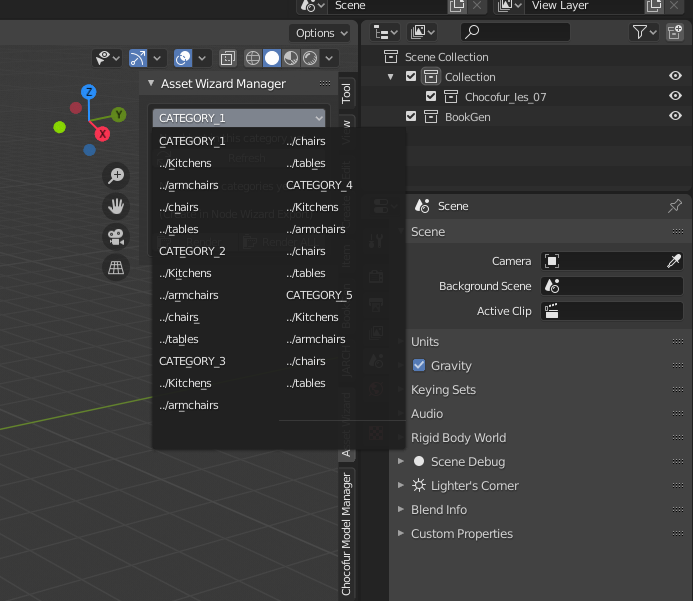The height and width of the screenshot is (601, 693).
Task: Expand the Scene Debug panel
Action: 401,461
